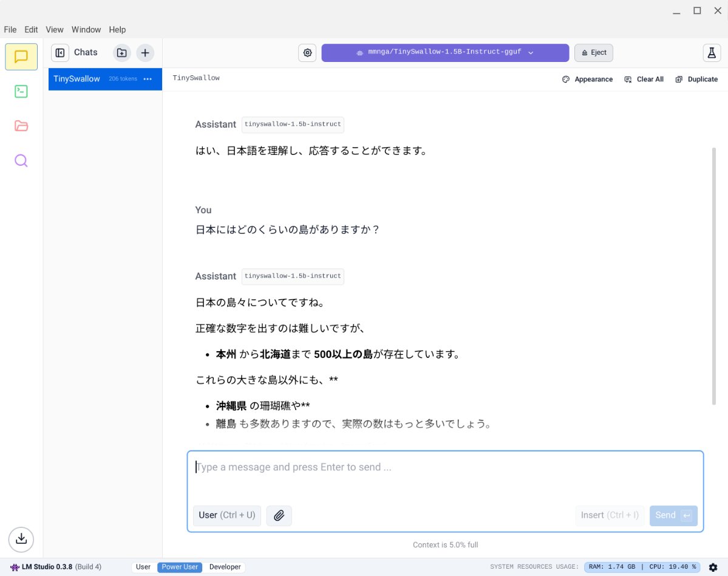Viewport: 728px width, 576px height.
Task: Open the Help menu
Action: coord(117,30)
